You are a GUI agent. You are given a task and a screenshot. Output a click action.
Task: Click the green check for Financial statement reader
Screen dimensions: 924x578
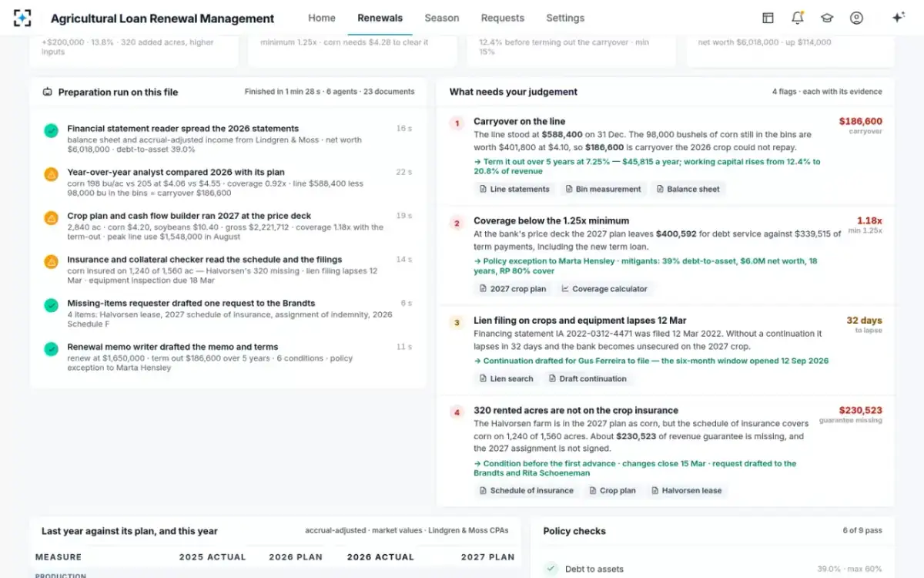pos(51,131)
